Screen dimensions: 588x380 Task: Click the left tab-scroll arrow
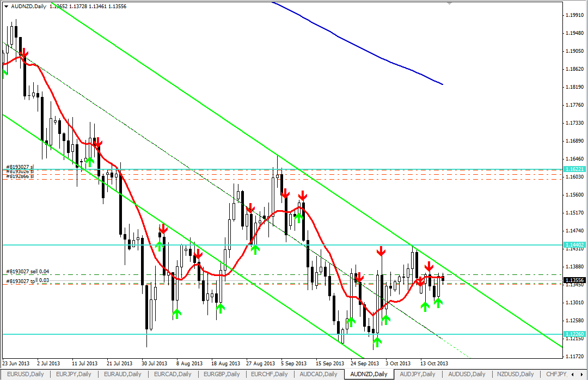[x=573, y=375]
